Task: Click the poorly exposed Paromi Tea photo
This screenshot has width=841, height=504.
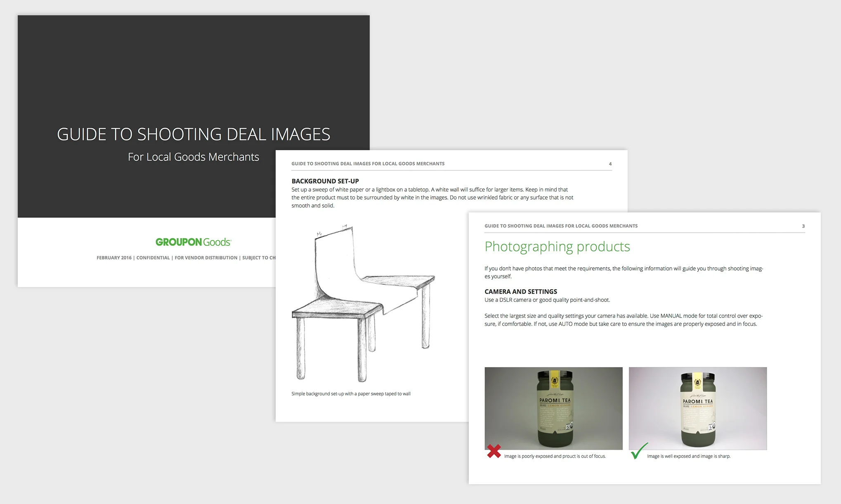Action: coord(553,408)
